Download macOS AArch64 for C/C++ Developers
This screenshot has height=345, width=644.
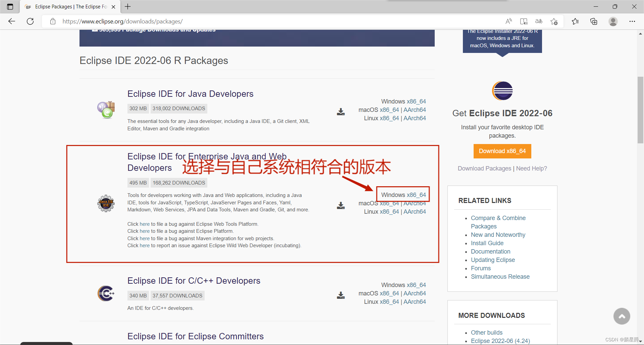(x=415, y=293)
